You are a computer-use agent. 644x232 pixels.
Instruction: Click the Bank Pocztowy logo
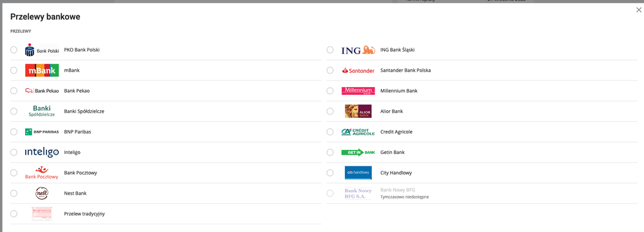tap(42, 173)
